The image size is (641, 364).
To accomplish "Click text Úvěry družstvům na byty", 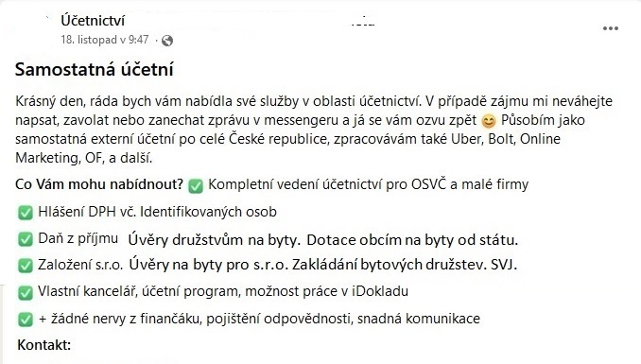I will pos(215,239).
